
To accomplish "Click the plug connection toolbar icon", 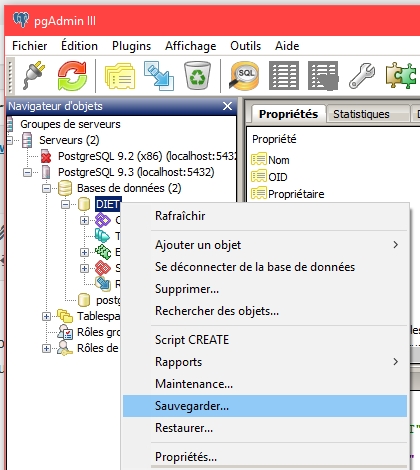I will pos(34,76).
